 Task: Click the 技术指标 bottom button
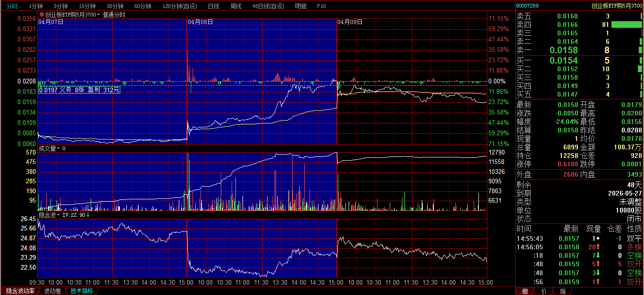tap(82, 291)
